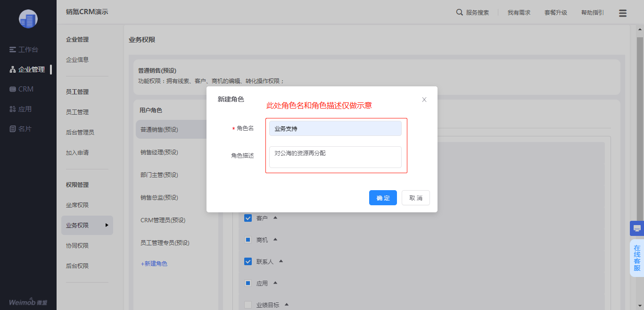Click the 名片 sidebar icon

pos(13,129)
